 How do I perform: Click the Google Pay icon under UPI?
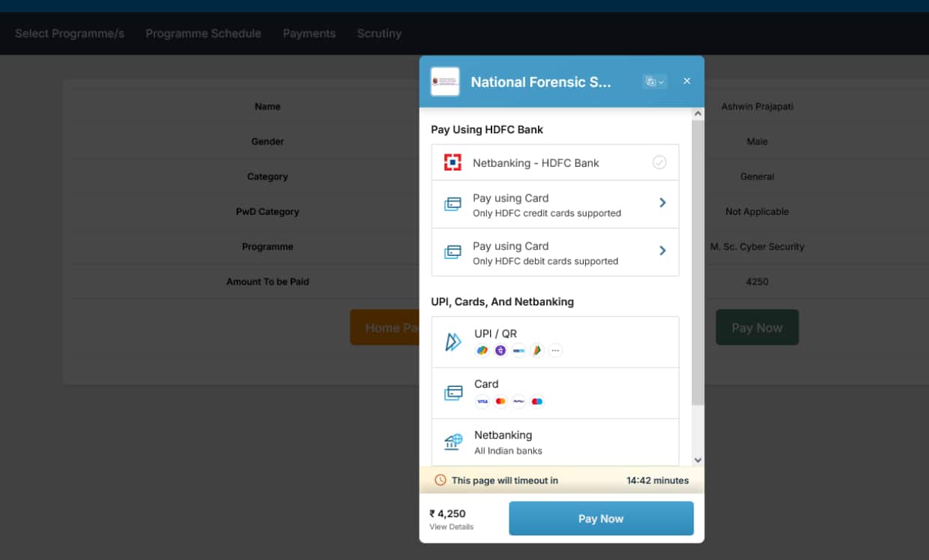tap(482, 350)
